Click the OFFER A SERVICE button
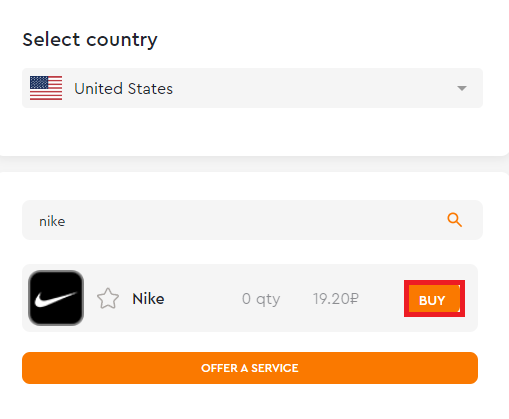The image size is (509, 419). [x=250, y=368]
